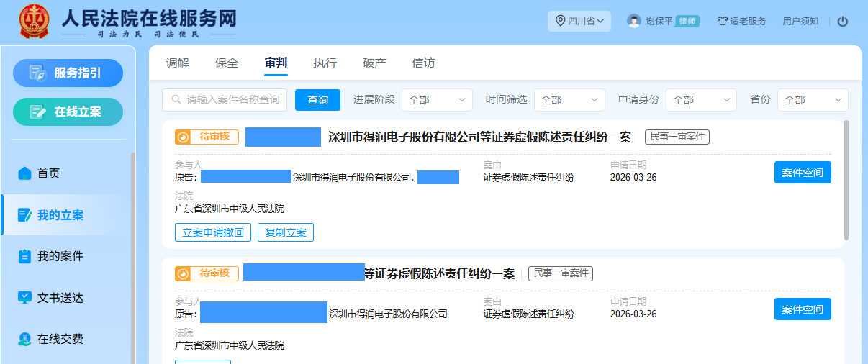The width and height of the screenshot is (868, 364).
Task: Click the 服务指引 button's icon
Action: pos(37,73)
